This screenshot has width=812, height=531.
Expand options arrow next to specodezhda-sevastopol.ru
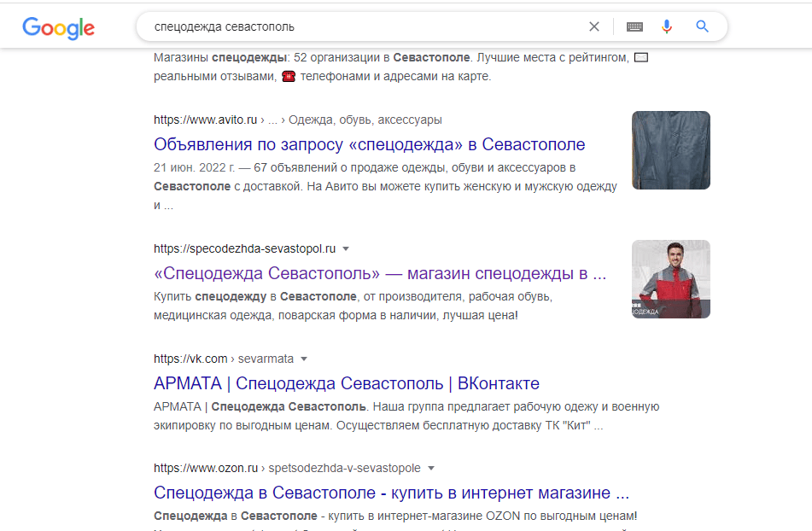(346, 248)
